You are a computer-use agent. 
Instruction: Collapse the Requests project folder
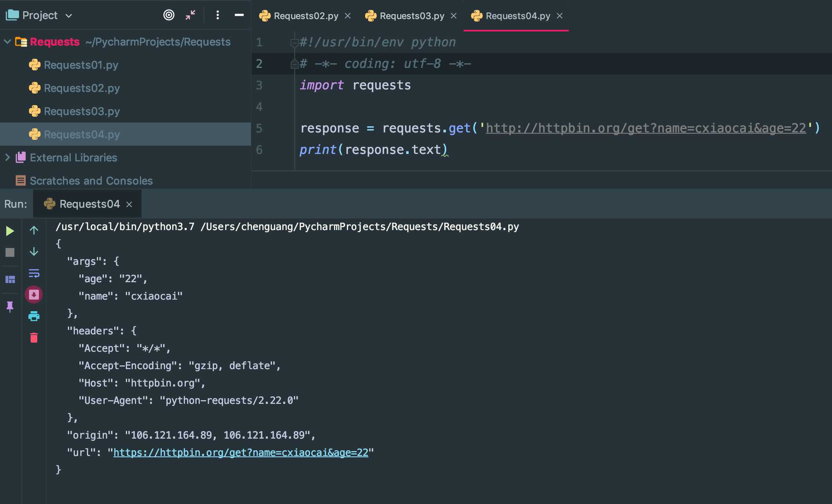point(7,42)
